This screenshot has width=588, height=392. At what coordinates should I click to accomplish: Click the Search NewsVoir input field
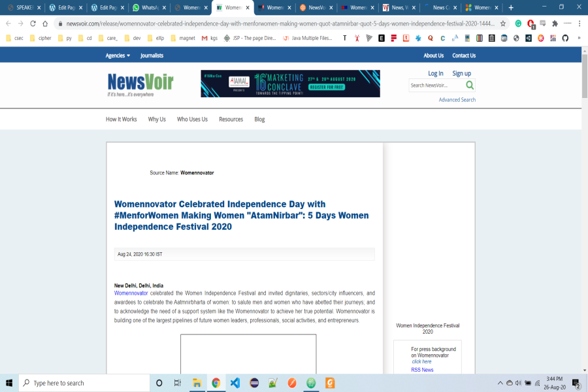tap(435, 86)
